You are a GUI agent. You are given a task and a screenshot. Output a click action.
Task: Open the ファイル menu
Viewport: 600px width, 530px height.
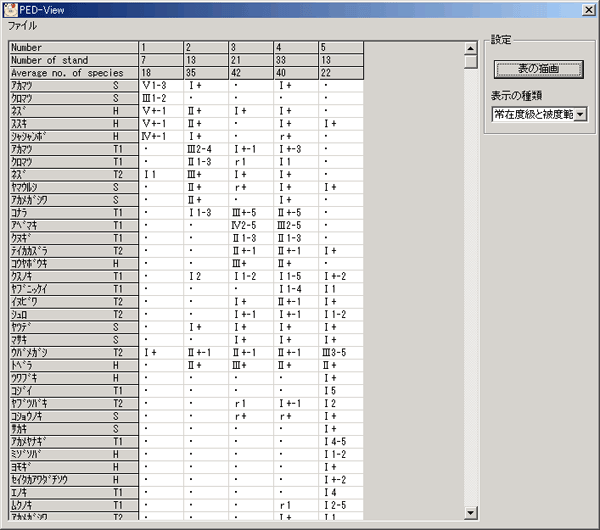[x=22, y=25]
